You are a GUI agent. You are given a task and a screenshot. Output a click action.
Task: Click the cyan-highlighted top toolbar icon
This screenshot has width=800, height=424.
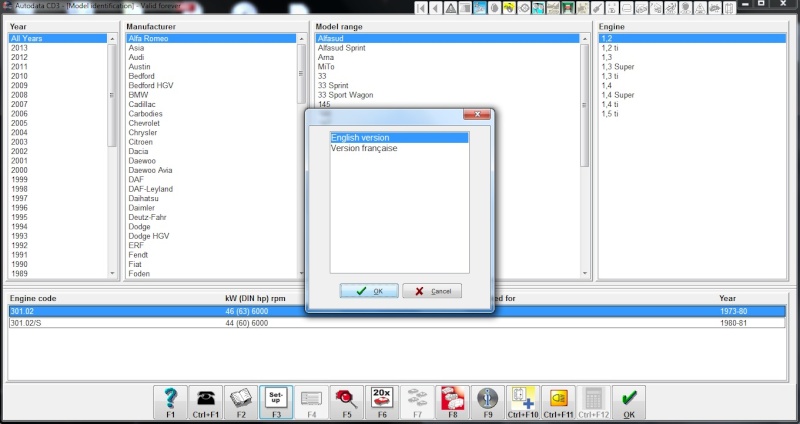pyautogui.click(x=539, y=8)
